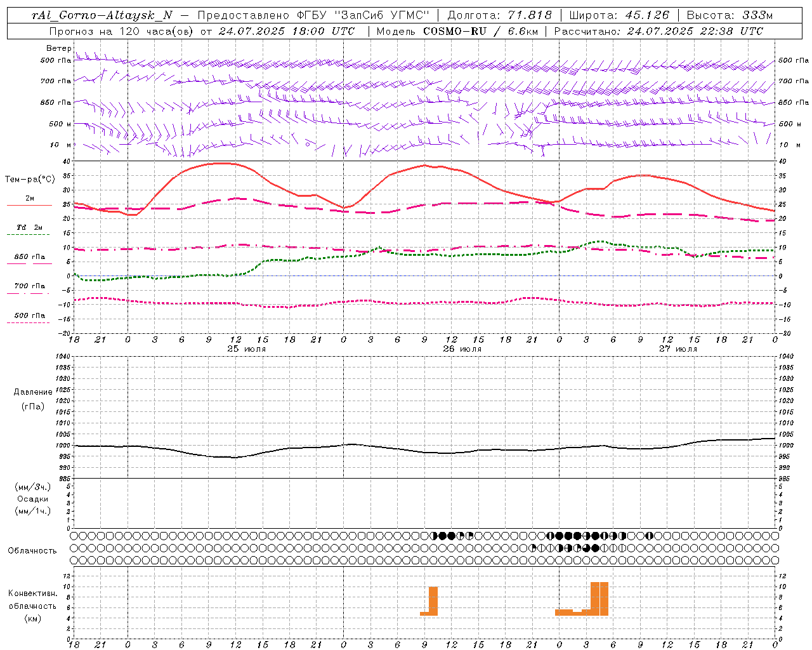Click Рассчитано: 24.07.2025 22:38 UTC timestamp

pos(658,31)
